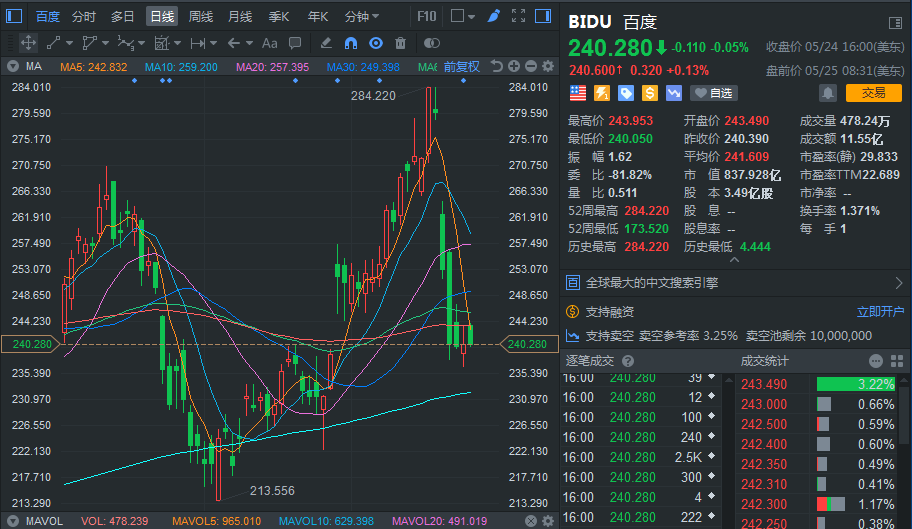
Task: Select the move crosshair cursor tool
Action: click(28, 43)
